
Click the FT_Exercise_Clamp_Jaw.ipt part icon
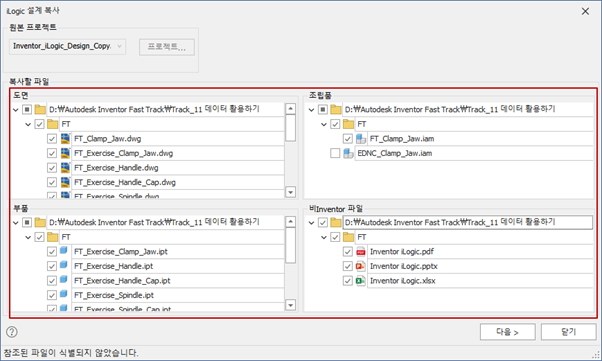click(64, 251)
